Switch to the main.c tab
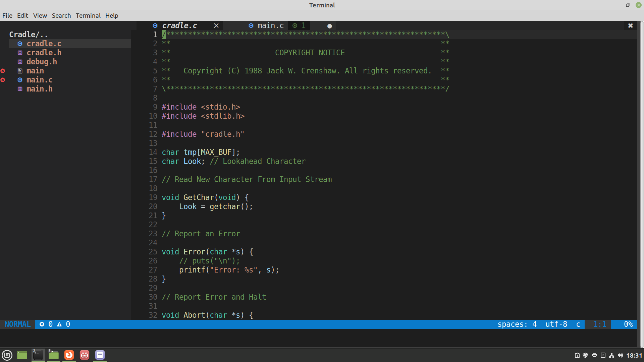Screen dimensions: 644x362 (270, 25)
